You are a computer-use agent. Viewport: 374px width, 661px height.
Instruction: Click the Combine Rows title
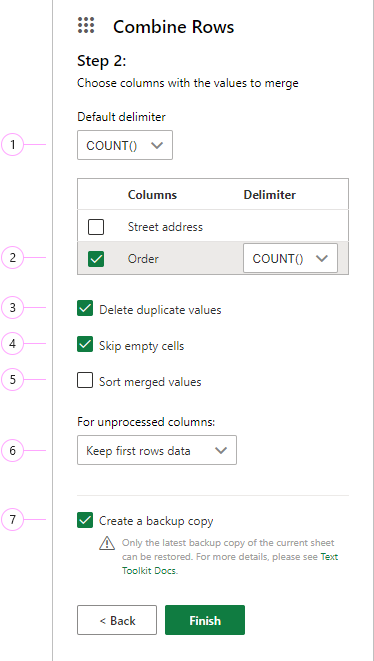(173, 27)
